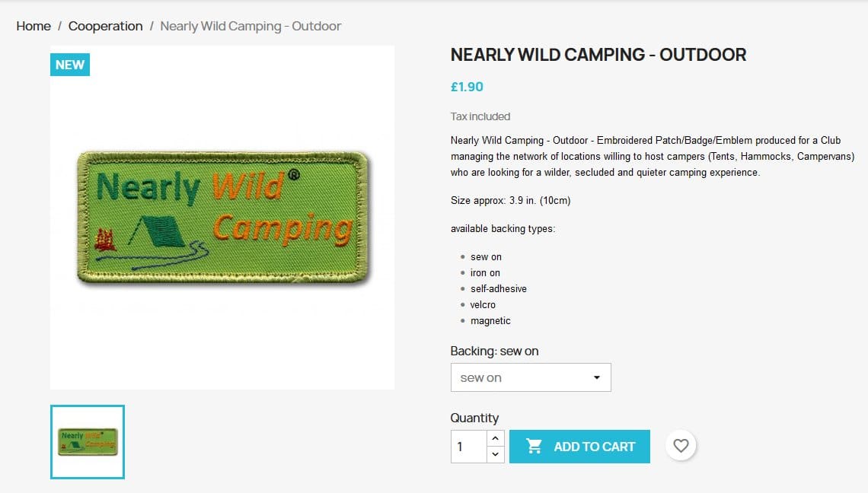Screen dimensions: 868x493
Task: Decrease quantity with the down arrow
Action: [x=495, y=454]
